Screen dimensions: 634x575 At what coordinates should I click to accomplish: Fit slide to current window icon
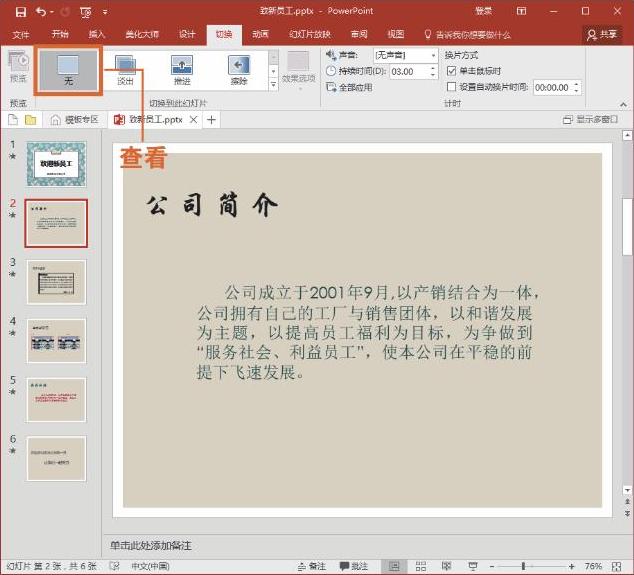click(x=617, y=567)
